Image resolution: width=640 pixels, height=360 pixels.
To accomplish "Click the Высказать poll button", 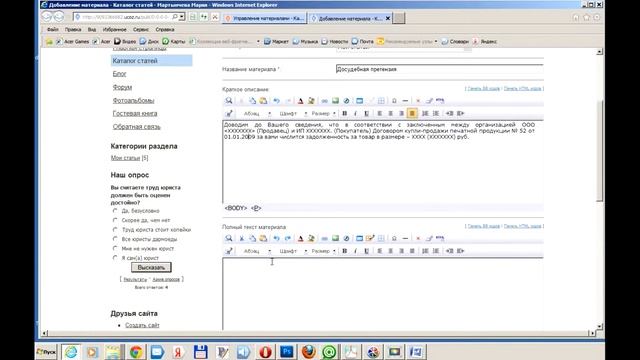I will pyautogui.click(x=151, y=267).
